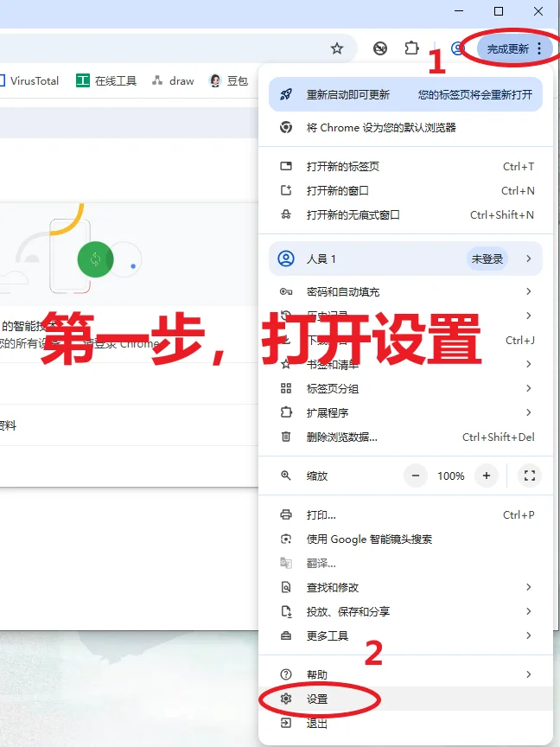Open 密码和自动填充
560x747 pixels.
tap(405, 291)
